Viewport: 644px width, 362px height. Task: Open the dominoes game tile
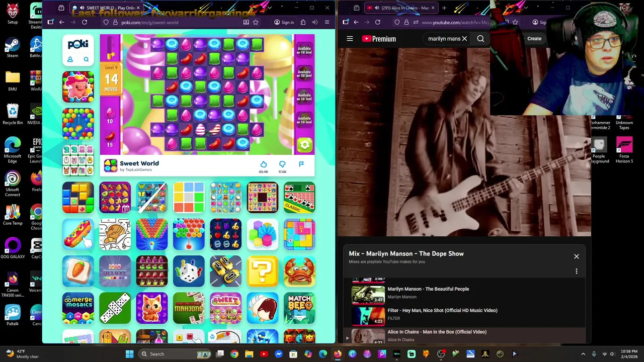(x=115, y=308)
